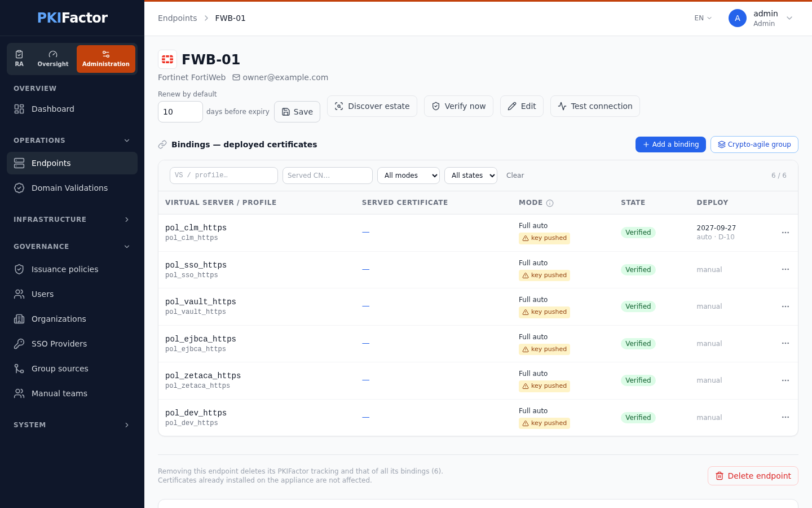Image resolution: width=812 pixels, height=508 pixels.
Task: Run Test connection for endpoint
Action: click(595, 106)
